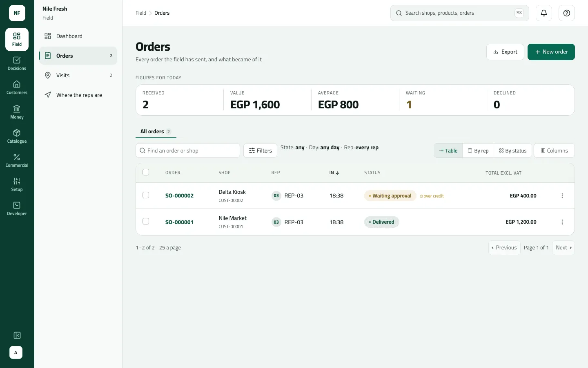Image resolution: width=588 pixels, height=368 pixels.
Task: Go to the Decisions section
Action: tap(17, 63)
